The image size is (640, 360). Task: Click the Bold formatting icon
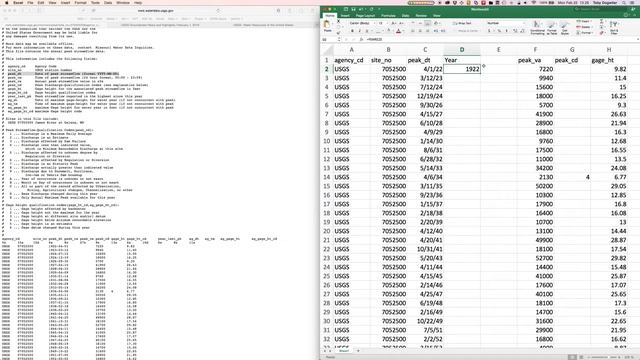(x=352, y=31)
